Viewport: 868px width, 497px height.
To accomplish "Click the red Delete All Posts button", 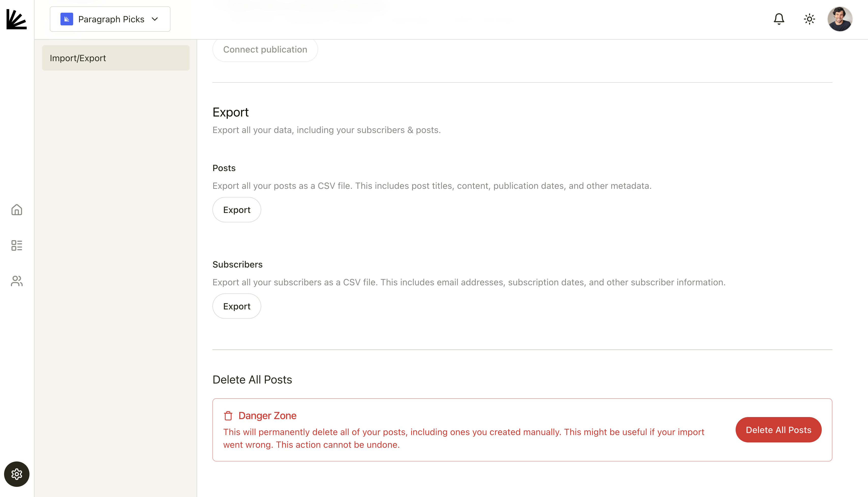I will click(x=778, y=430).
